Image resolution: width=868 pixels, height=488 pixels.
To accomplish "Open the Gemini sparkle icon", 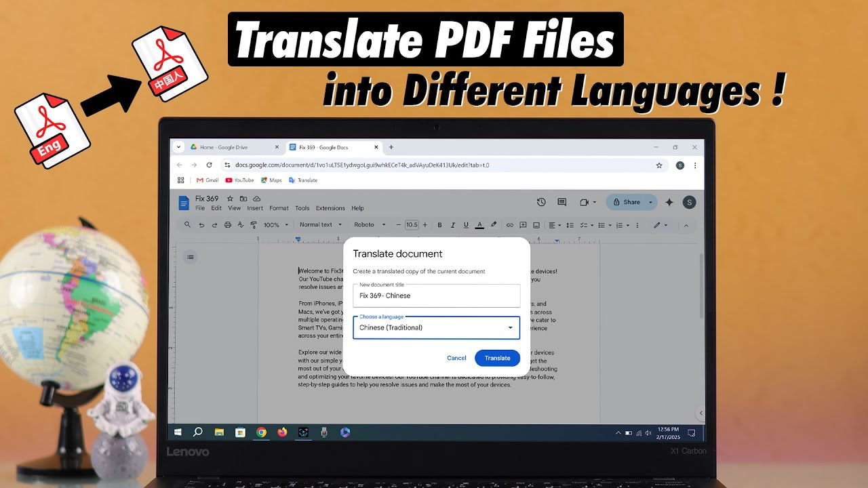I will 669,202.
